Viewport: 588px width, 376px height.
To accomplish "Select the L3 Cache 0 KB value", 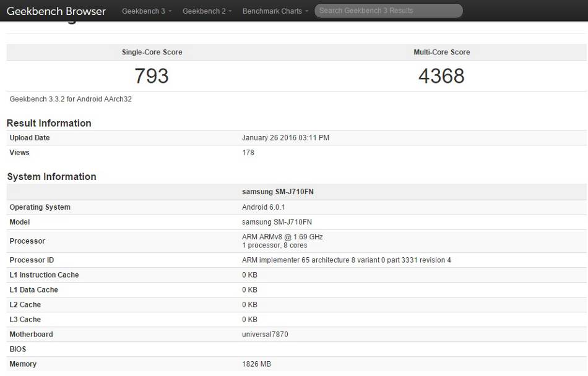I will pyautogui.click(x=249, y=320).
